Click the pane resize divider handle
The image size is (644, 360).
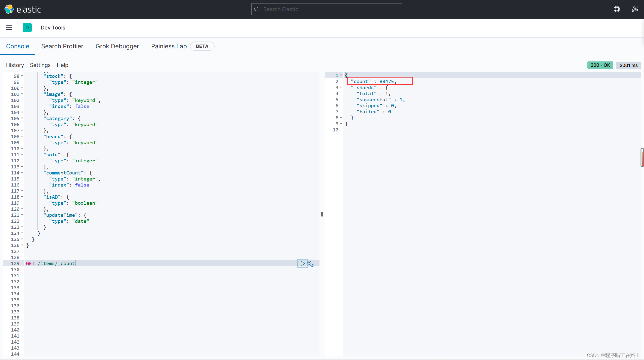click(x=322, y=214)
